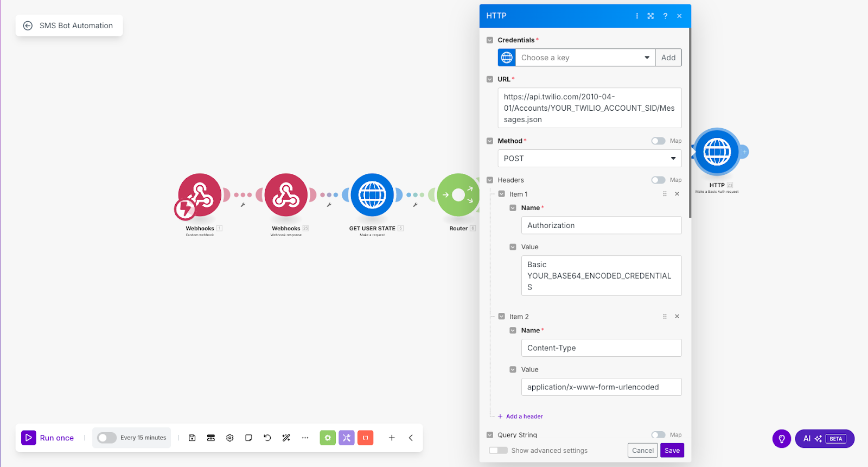Click the Content-Type header name field

coord(601,348)
